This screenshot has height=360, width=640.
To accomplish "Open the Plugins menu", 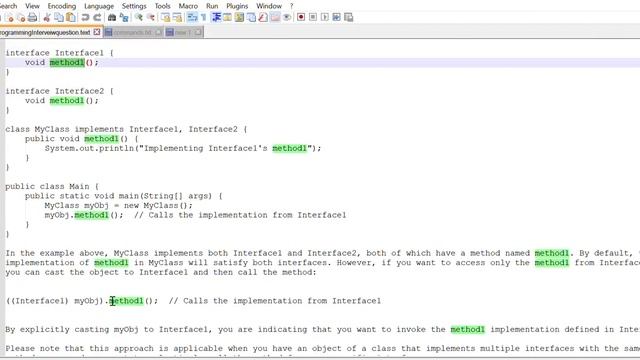I will pos(237,6).
